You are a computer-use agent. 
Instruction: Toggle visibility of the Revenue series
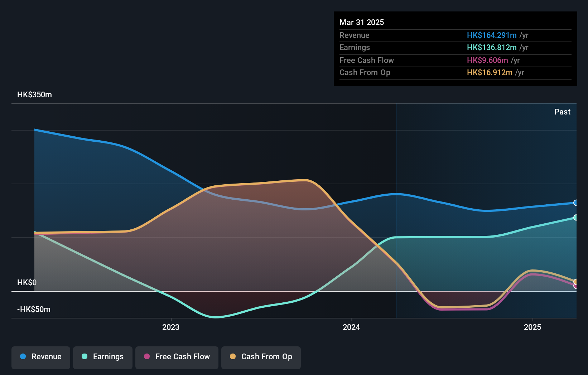(40, 357)
